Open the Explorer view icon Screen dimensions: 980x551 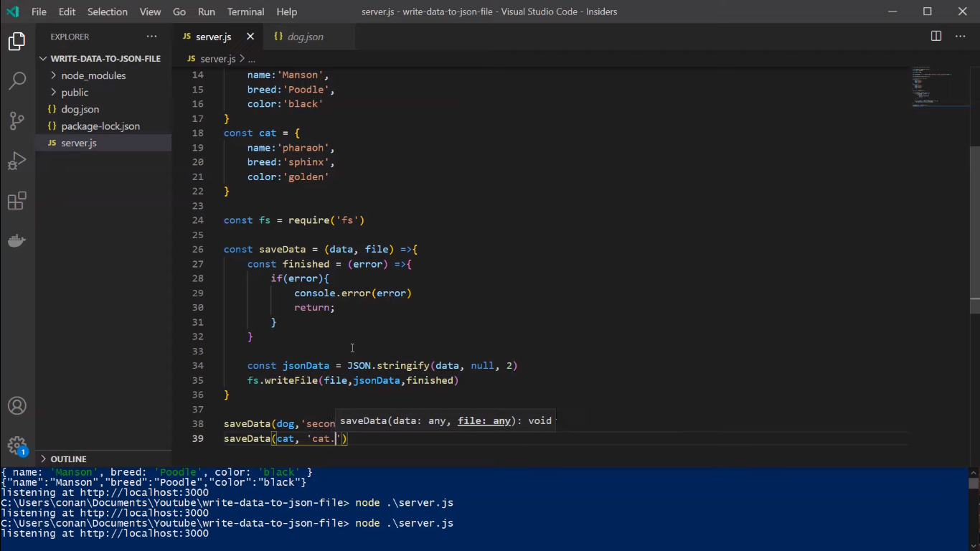click(x=17, y=41)
